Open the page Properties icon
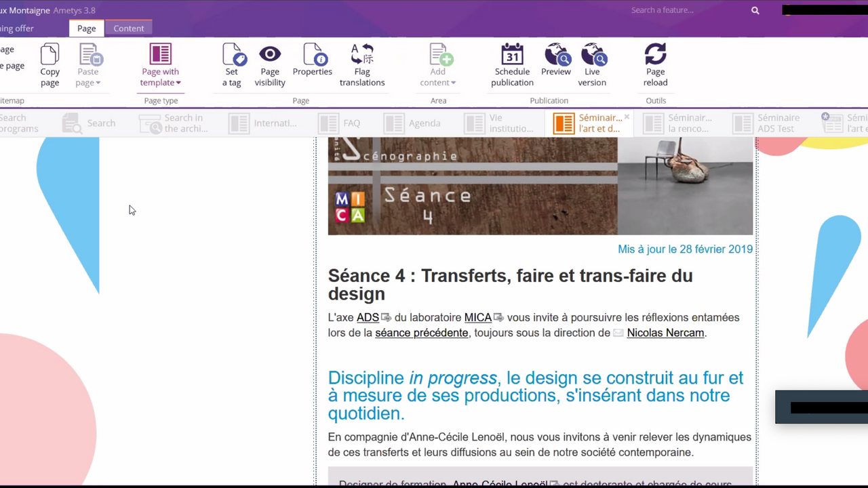The height and width of the screenshot is (488, 868). point(313,55)
